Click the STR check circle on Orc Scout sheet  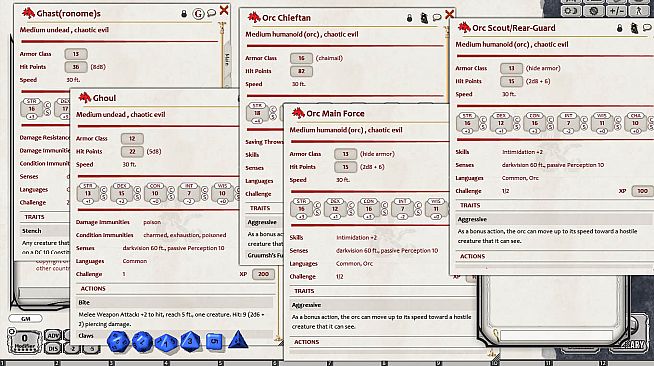point(483,119)
